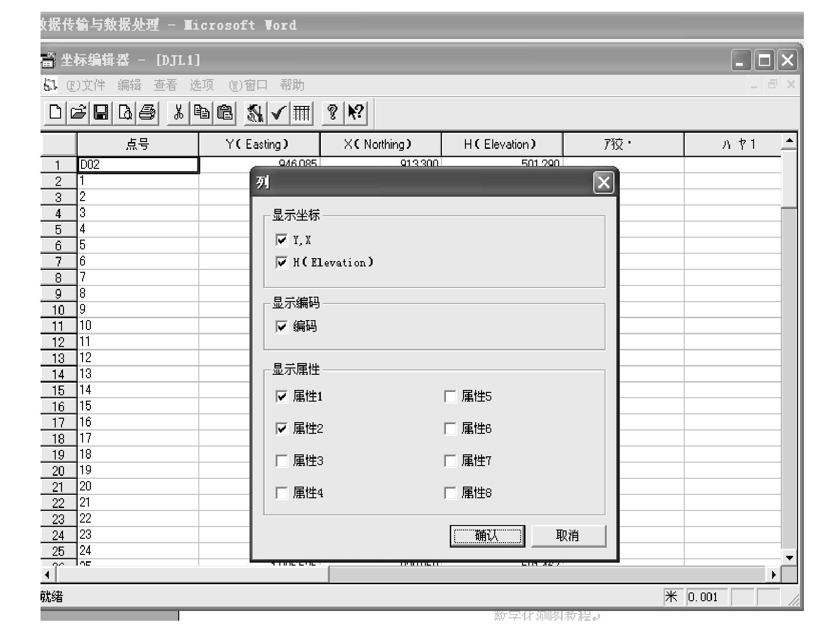Open the 帮助 menu
The width and height of the screenshot is (840, 631).
tap(292, 85)
